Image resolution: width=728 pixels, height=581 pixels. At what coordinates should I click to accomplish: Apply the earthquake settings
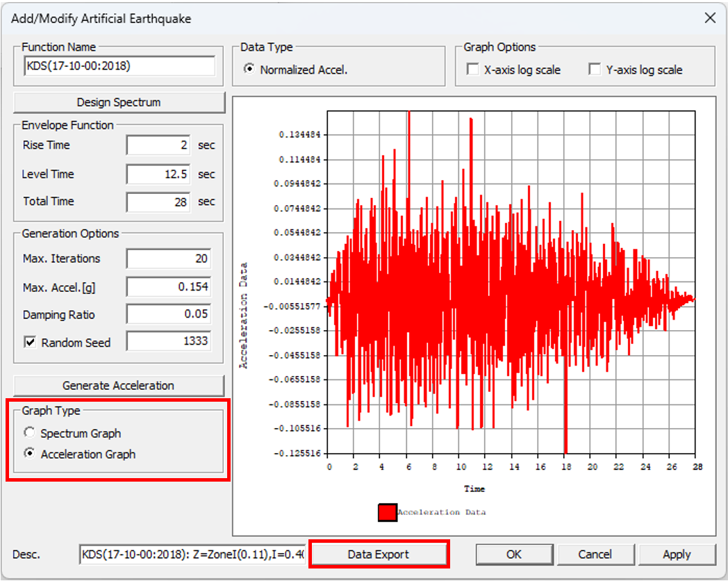point(677,554)
